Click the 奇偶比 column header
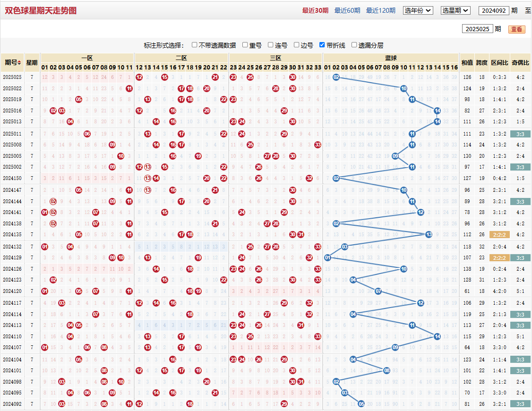 click(x=521, y=63)
